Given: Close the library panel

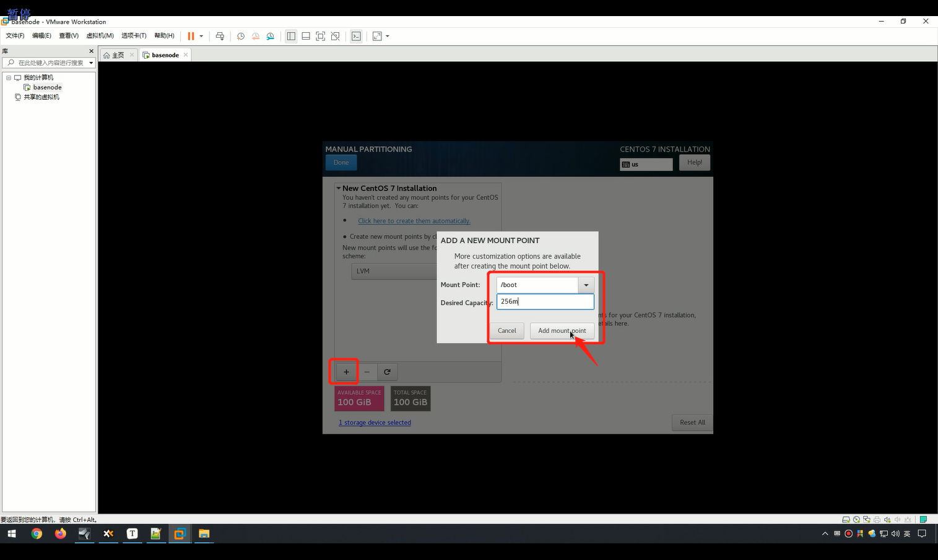Looking at the screenshot, I should [x=92, y=51].
